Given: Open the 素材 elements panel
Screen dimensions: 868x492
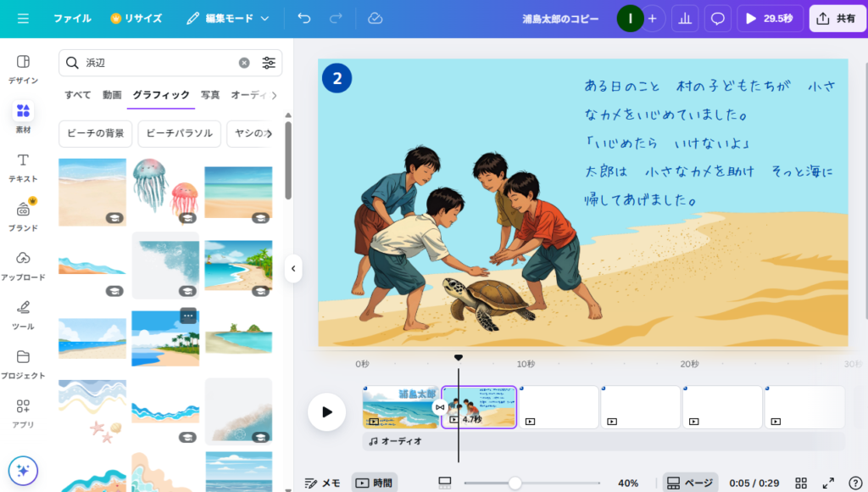Looking at the screenshot, I should (23, 117).
